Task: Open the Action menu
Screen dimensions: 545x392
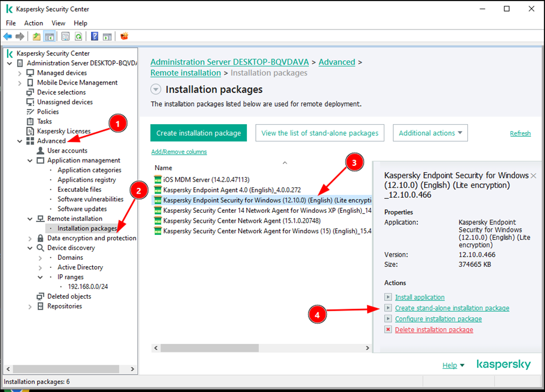Action: (x=34, y=23)
